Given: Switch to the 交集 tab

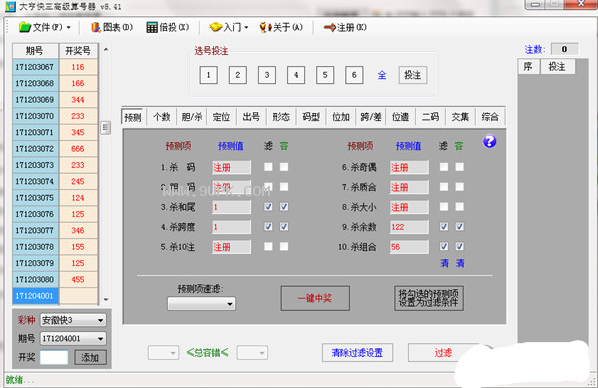Looking at the screenshot, I should tap(460, 116).
